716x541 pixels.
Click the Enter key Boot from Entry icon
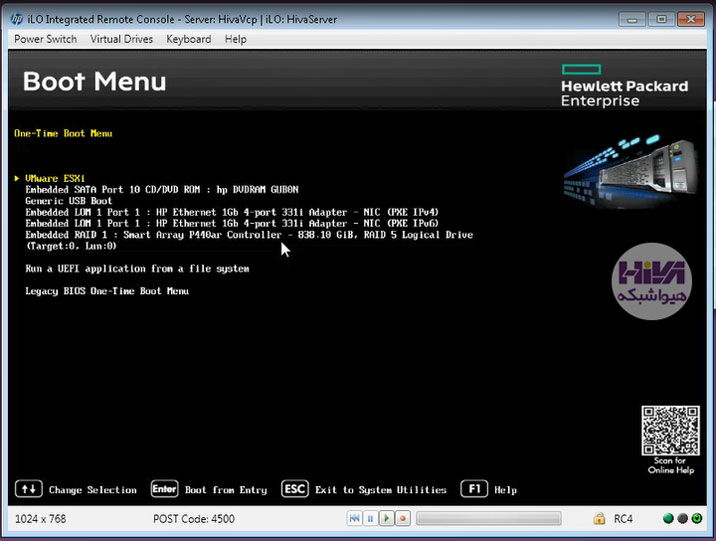(164, 489)
